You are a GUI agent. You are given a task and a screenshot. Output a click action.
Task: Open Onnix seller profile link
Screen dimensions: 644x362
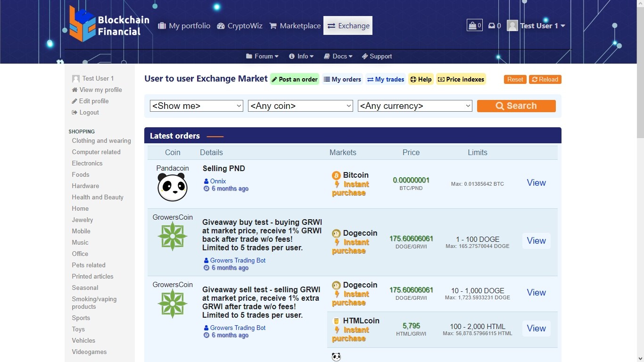point(218,181)
